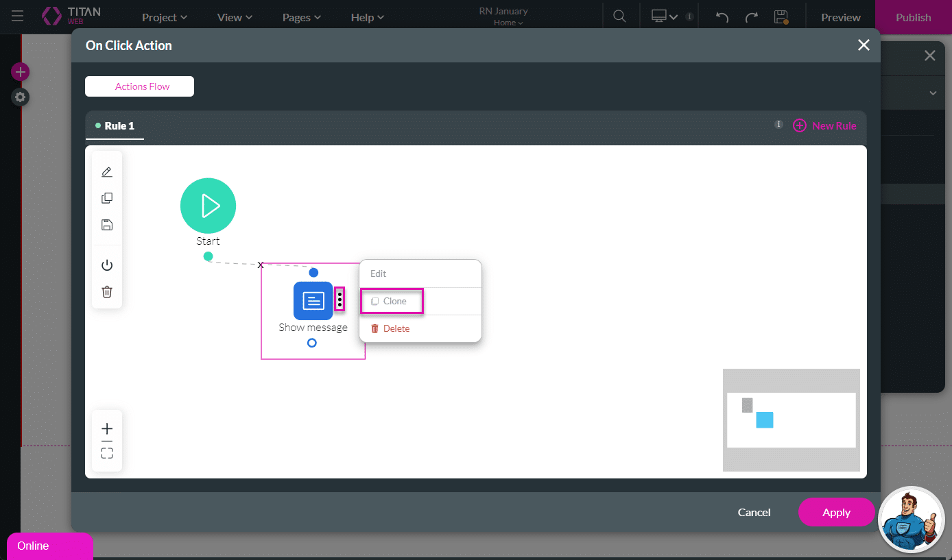Add a New Rule

pos(825,125)
